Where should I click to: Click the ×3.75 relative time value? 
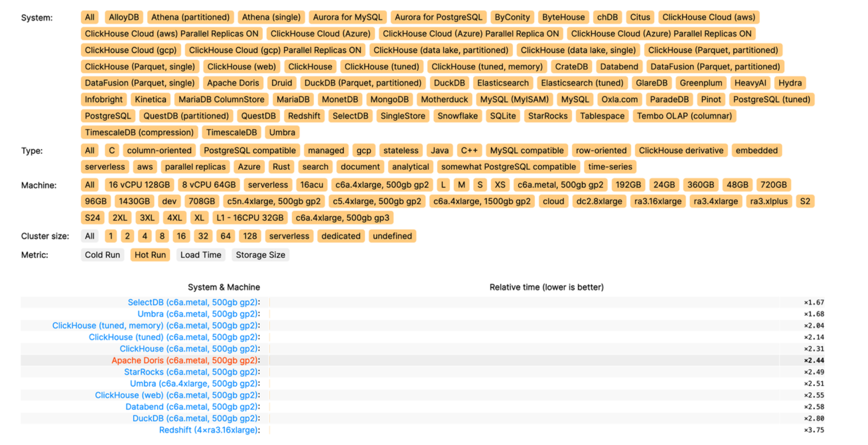tap(814, 430)
